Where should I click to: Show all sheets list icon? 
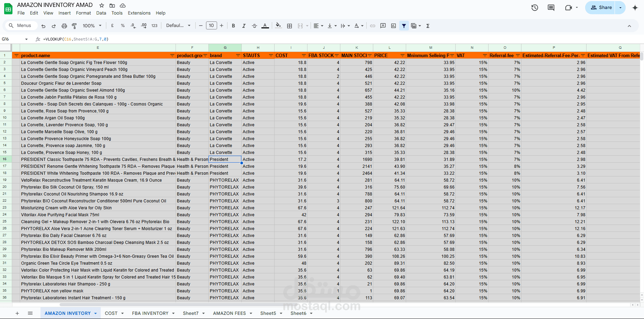click(30, 313)
